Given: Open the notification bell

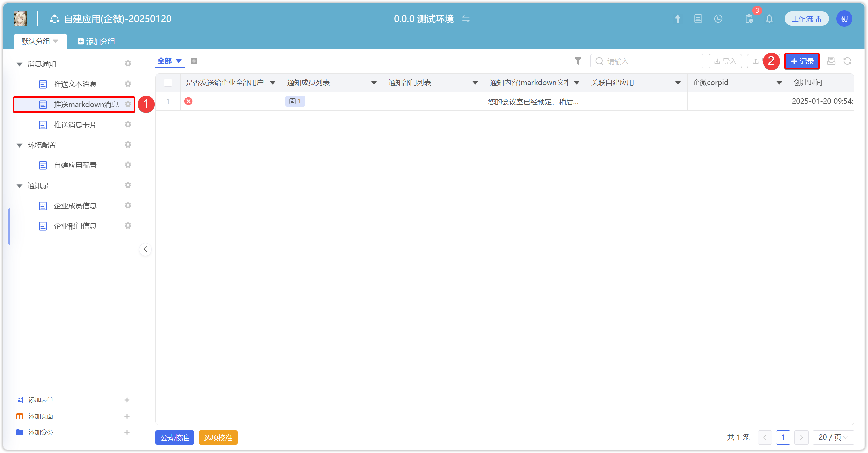Looking at the screenshot, I should (x=769, y=19).
